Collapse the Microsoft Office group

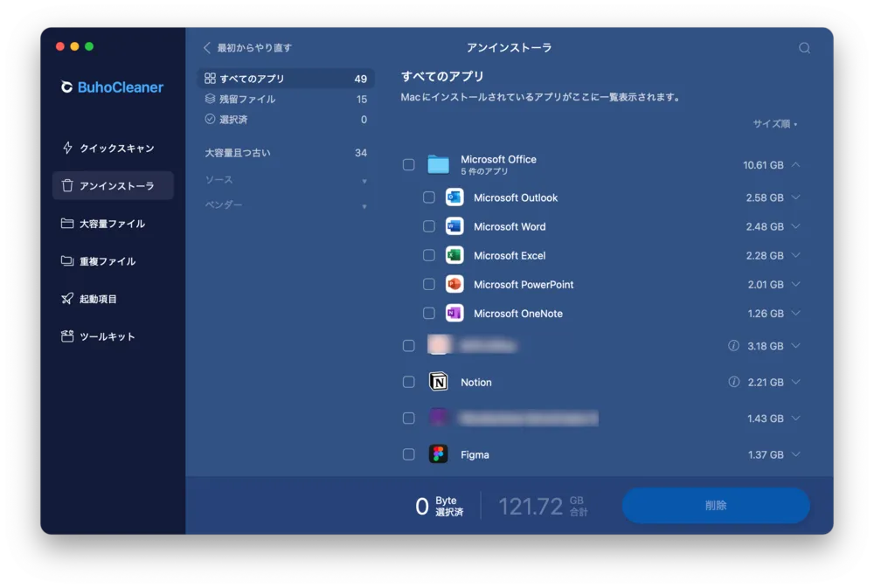click(x=796, y=164)
